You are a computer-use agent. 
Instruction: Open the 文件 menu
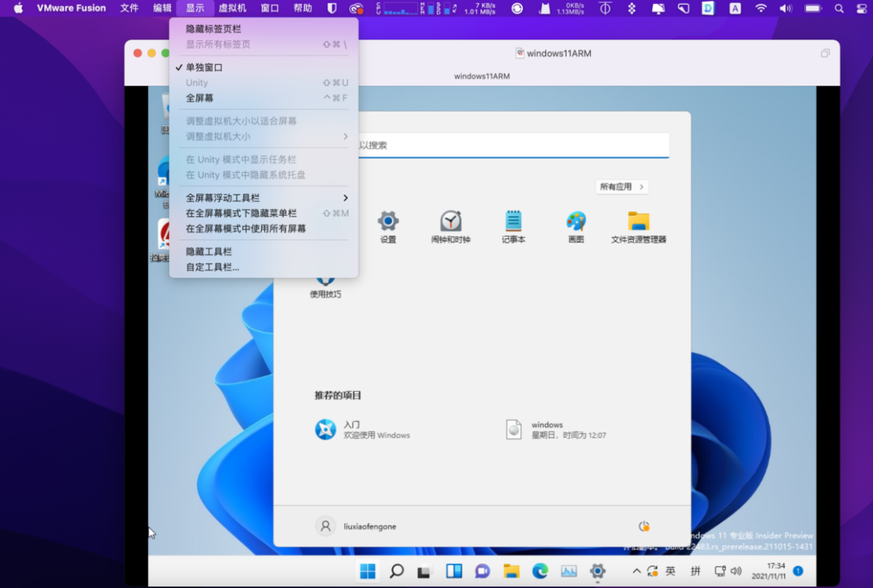click(129, 8)
